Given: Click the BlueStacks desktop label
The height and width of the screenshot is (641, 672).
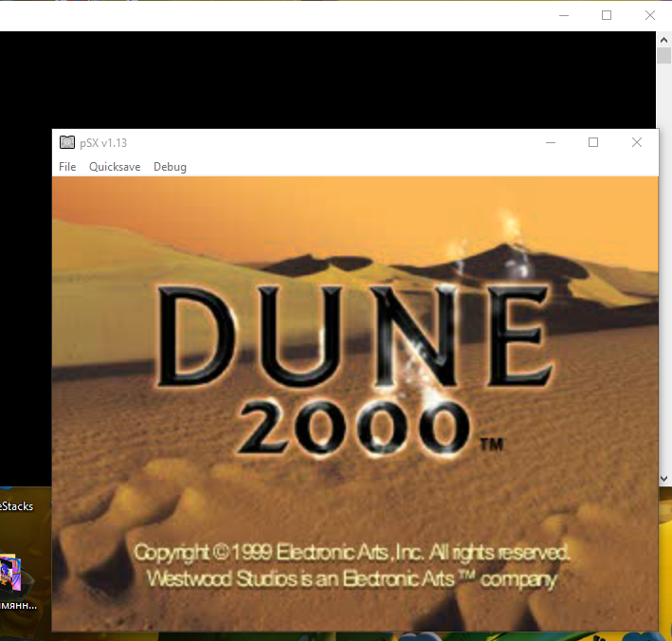Looking at the screenshot, I should pos(16,506).
